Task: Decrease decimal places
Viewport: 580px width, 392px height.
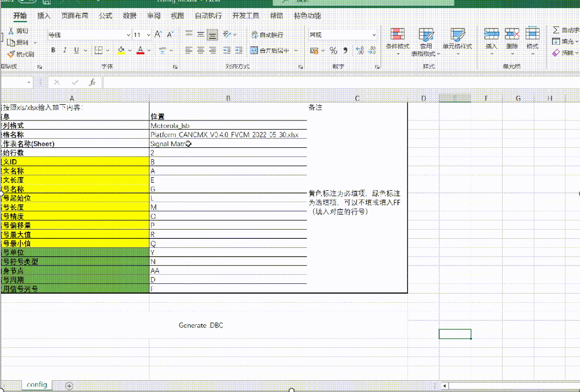Action: pos(372,51)
